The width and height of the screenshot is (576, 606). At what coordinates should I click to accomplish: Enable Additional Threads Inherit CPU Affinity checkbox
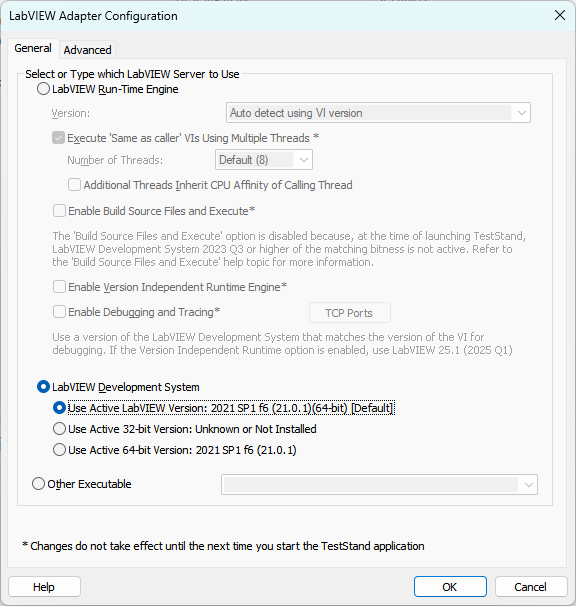74,185
